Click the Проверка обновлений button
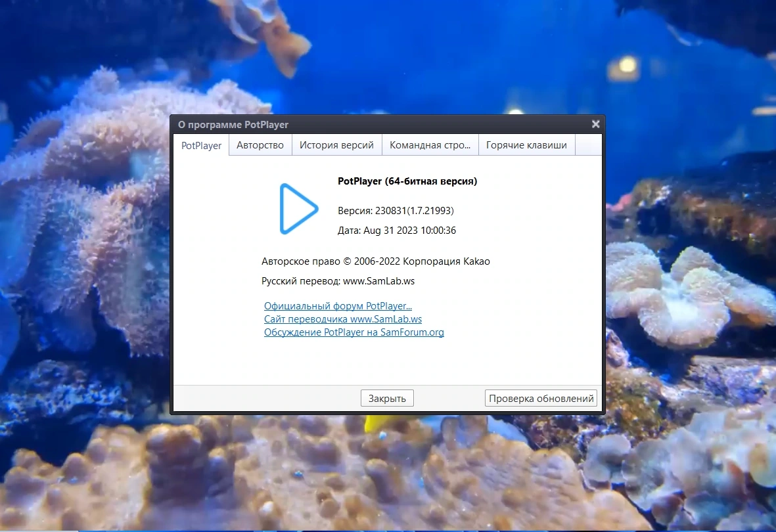Screen dimensions: 776x532 (x=541, y=399)
